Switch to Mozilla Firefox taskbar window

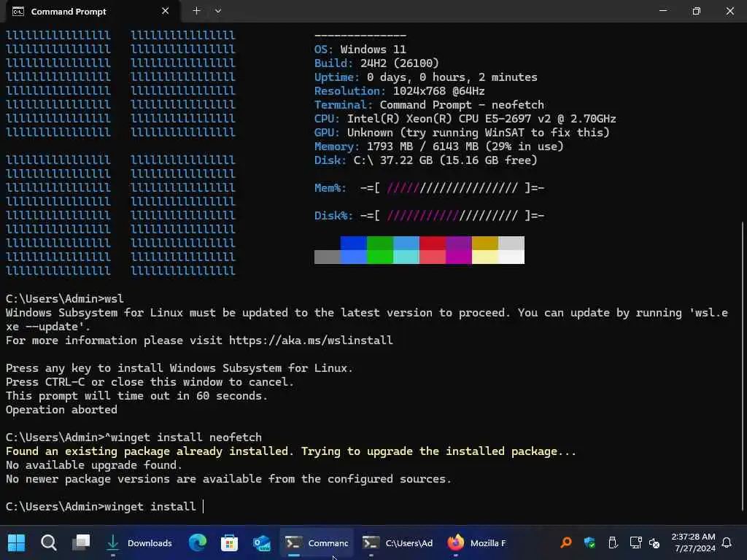pyautogui.click(x=476, y=542)
